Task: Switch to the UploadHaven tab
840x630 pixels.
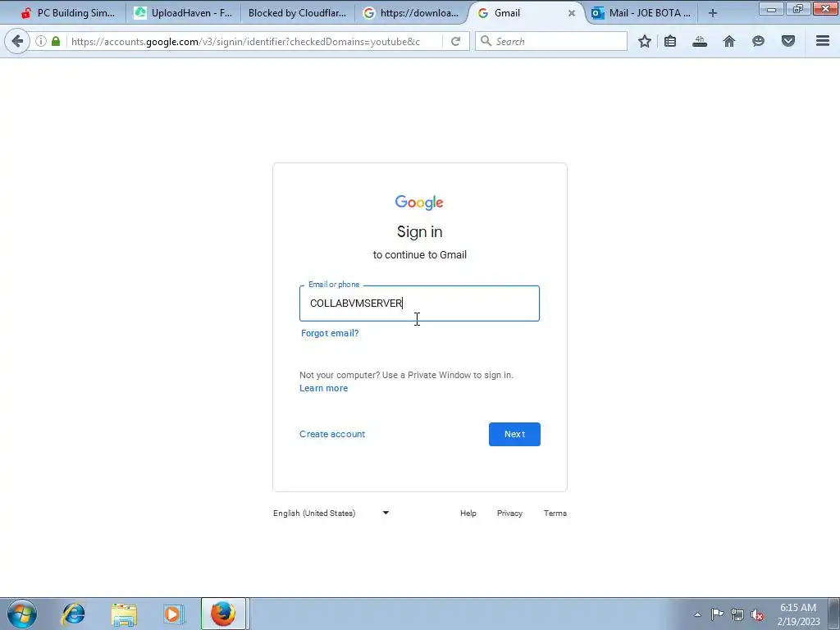Action: (x=183, y=13)
